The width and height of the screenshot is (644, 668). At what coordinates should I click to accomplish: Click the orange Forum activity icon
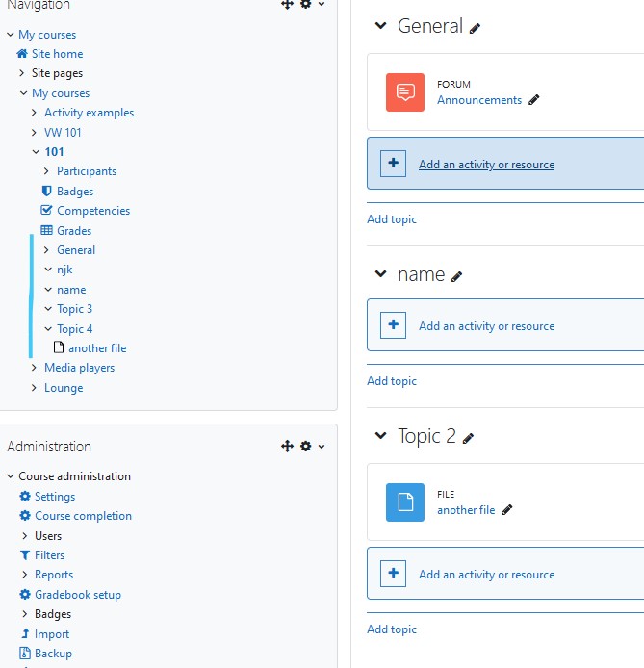404,92
